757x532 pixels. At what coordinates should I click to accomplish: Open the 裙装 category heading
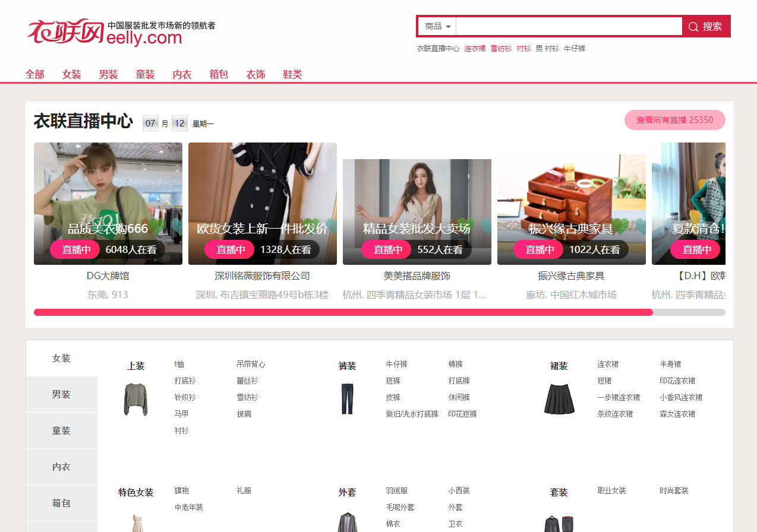559,366
